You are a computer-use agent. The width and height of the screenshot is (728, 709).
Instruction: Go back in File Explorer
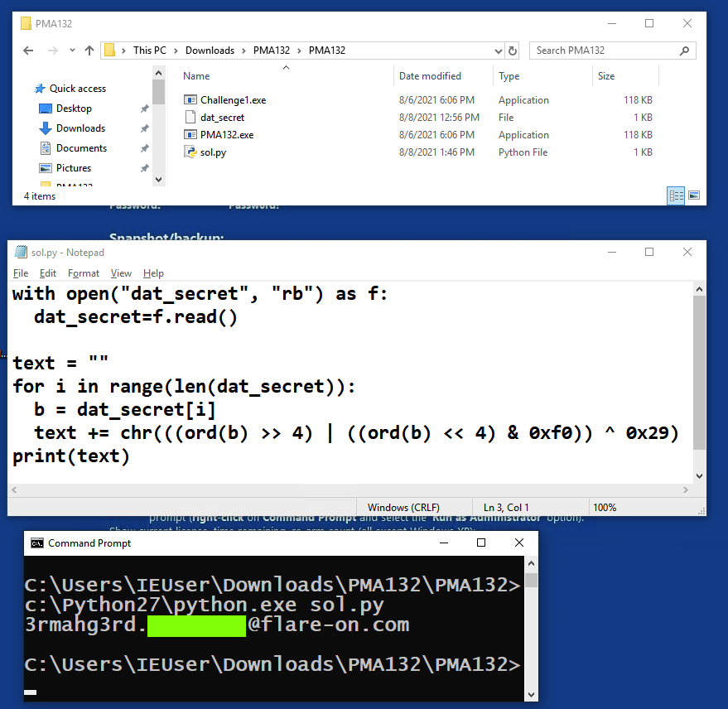[28, 51]
